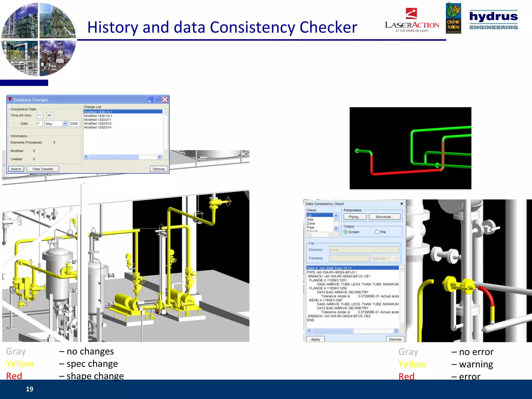Viewport: 532px width, 399px height.
Task: Click Change List horizontal scroll right arrow
Action: tap(160, 157)
